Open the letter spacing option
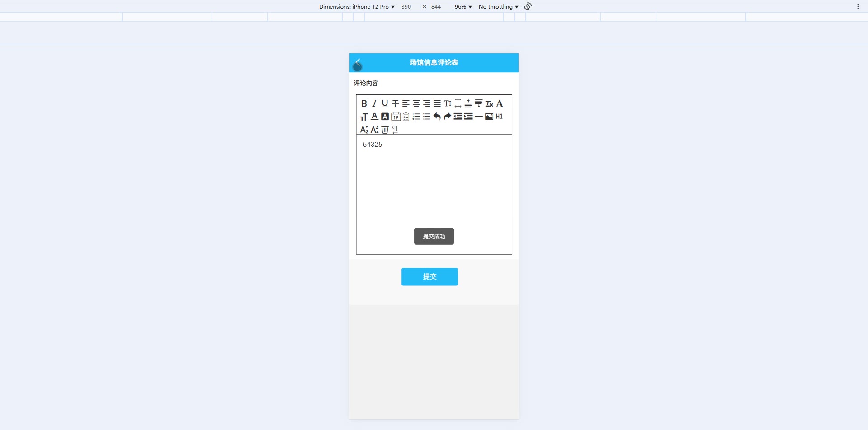The width and height of the screenshot is (868, 430). [458, 103]
